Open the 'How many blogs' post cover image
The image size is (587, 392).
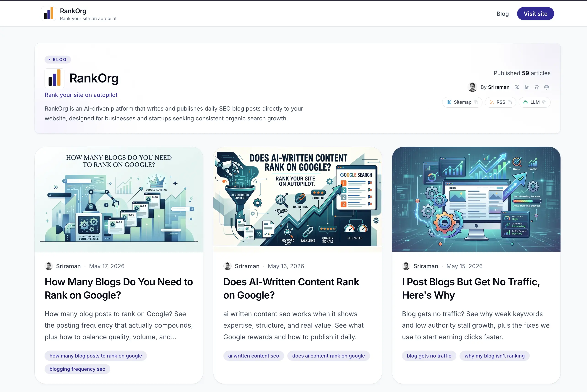pos(119,199)
